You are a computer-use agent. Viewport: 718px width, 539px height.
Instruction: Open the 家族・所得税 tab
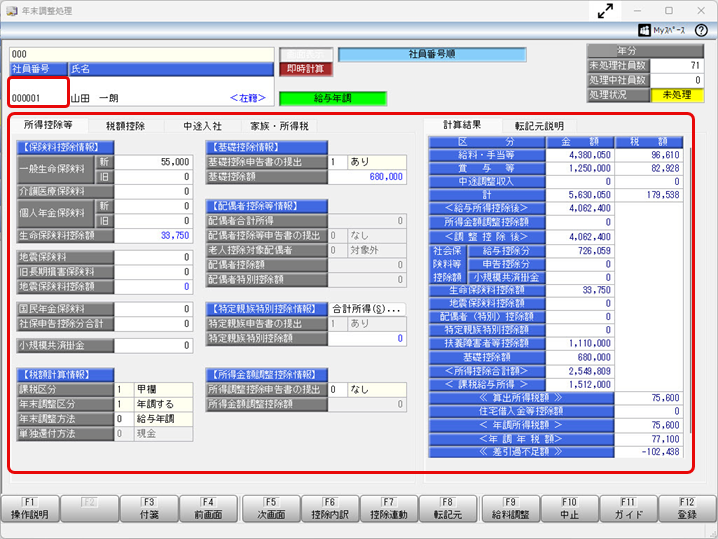tap(279, 126)
